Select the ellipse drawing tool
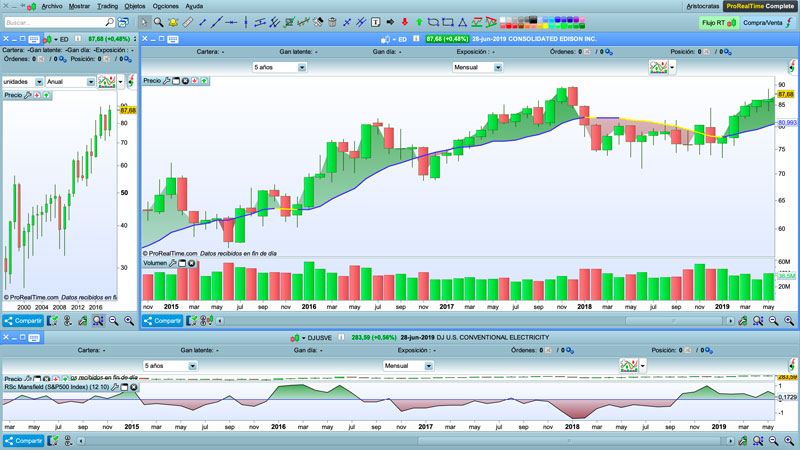 (x=433, y=22)
